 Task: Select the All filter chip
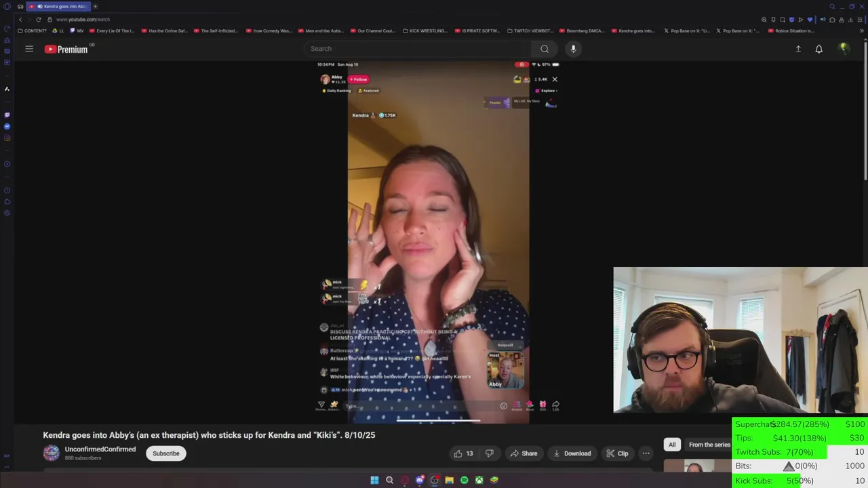click(672, 445)
